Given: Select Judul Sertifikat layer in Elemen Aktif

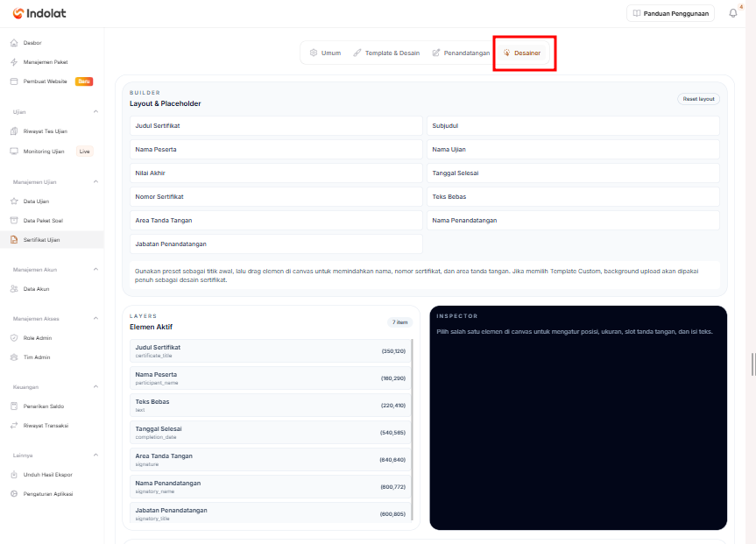Looking at the screenshot, I should (270, 351).
